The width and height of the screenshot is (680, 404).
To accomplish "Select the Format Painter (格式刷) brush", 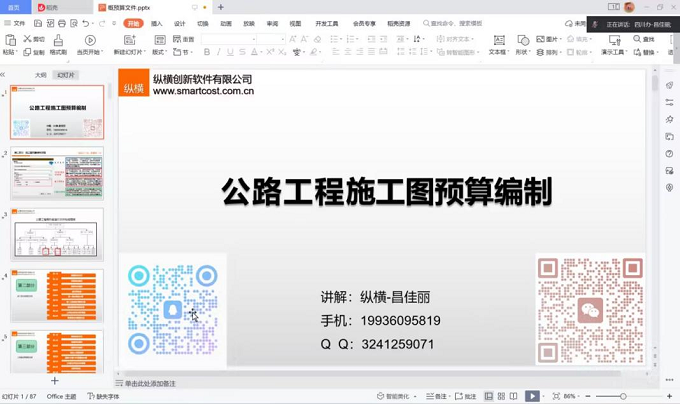I will click(x=58, y=40).
